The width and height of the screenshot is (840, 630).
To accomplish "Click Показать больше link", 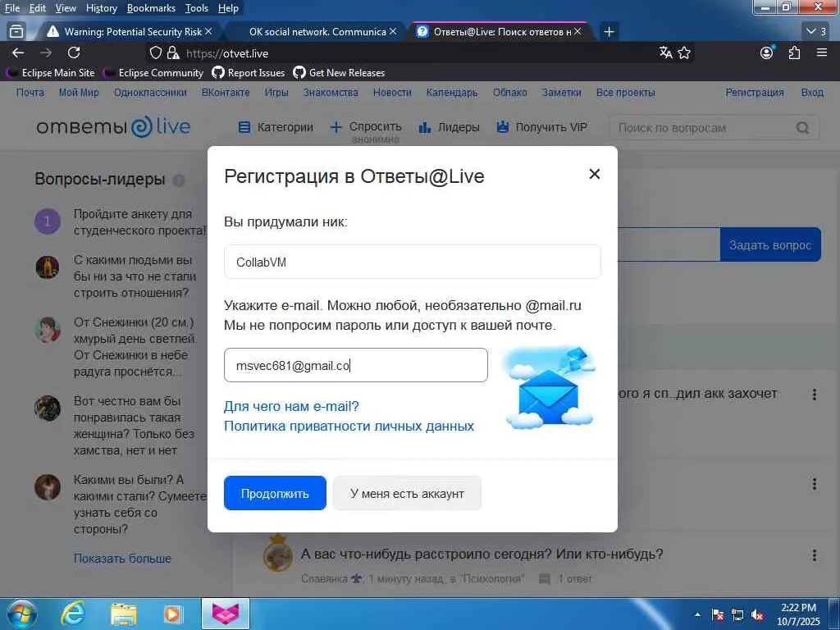I will pos(123,558).
